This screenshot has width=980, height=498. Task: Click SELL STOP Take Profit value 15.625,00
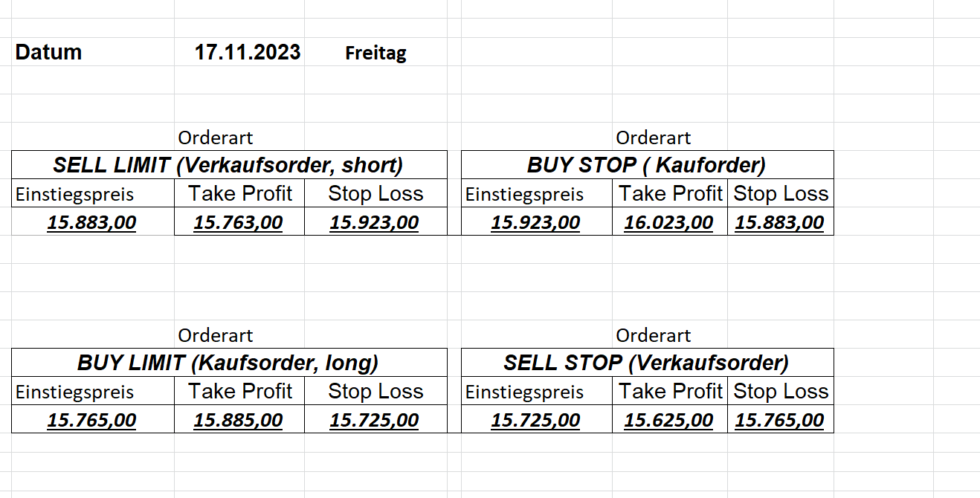pyautogui.click(x=669, y=420)
